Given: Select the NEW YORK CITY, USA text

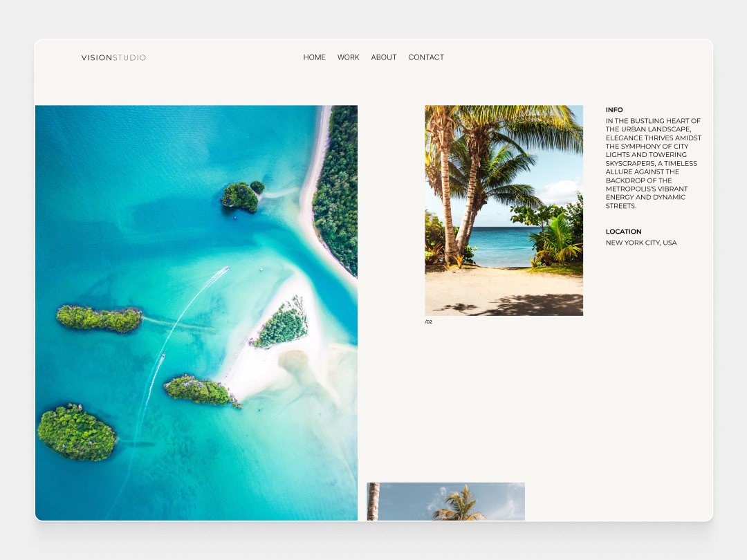Looking at the screenshot, I should 641,243.
